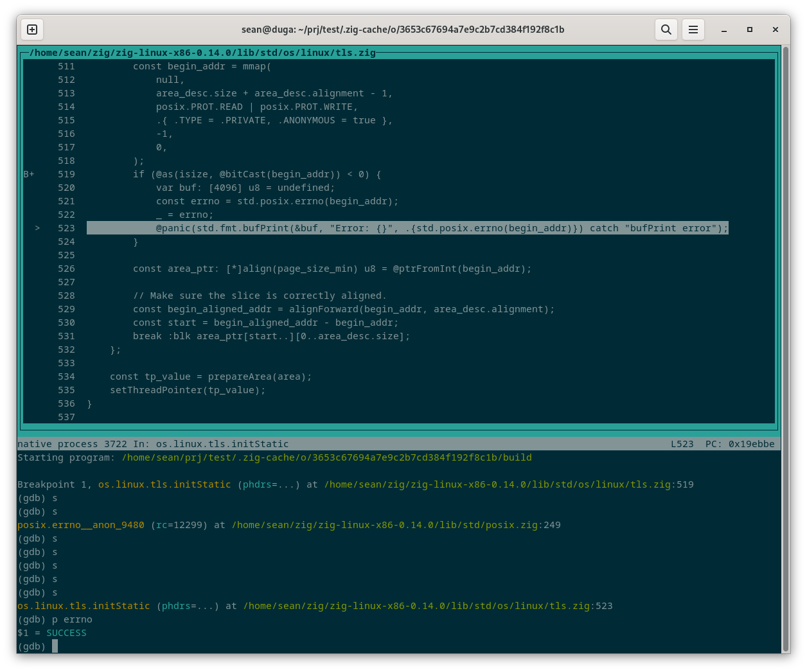Click the '$1 = SUCCESS' result
Viewport: 807px width, 672px height.
coord(52,633)
